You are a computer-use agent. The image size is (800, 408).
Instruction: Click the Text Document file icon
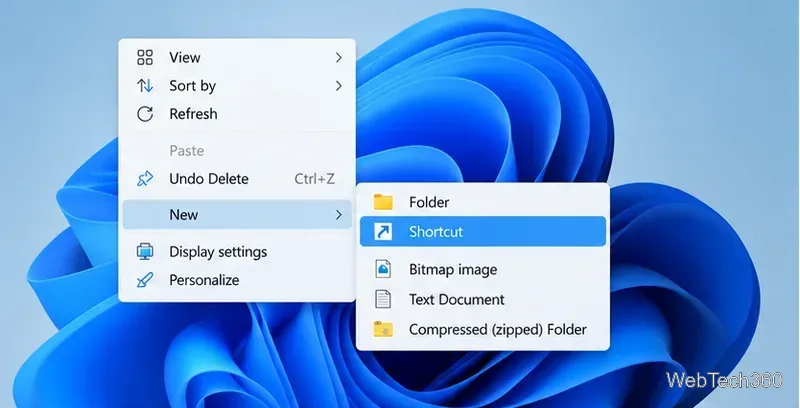(383, 299)
